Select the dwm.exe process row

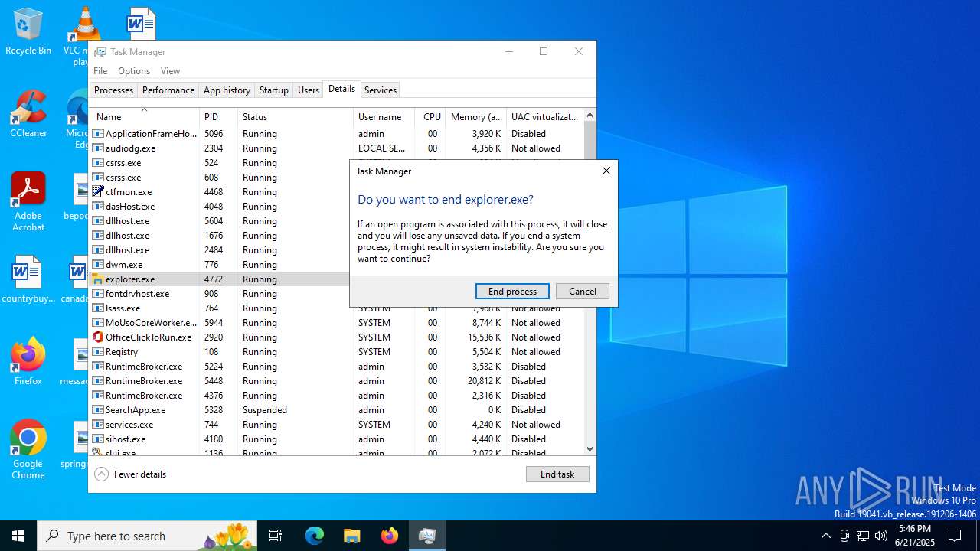[x=220, y=265]
